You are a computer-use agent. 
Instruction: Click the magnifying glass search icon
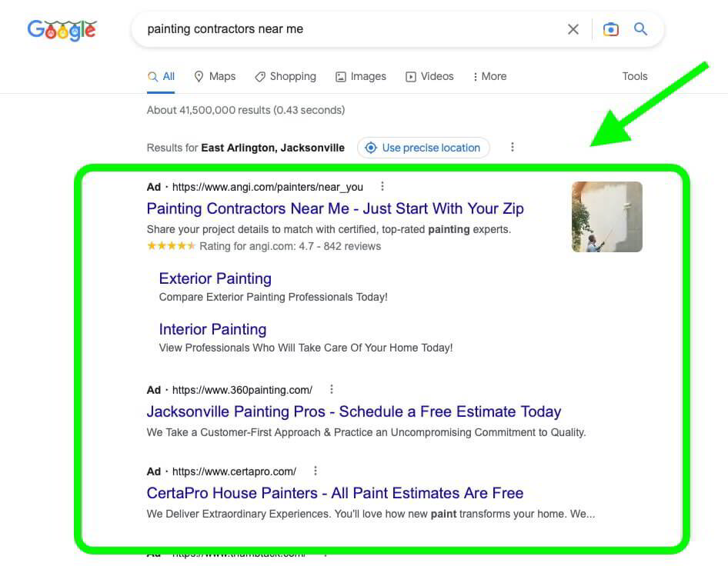tap(640, 28)
